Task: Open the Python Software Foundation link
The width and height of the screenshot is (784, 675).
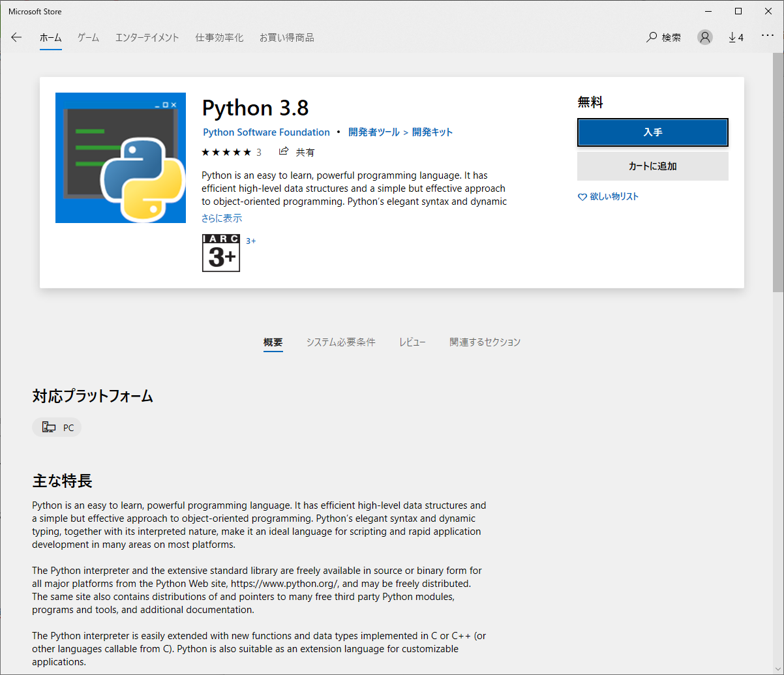Action: (x=266, y=132)
